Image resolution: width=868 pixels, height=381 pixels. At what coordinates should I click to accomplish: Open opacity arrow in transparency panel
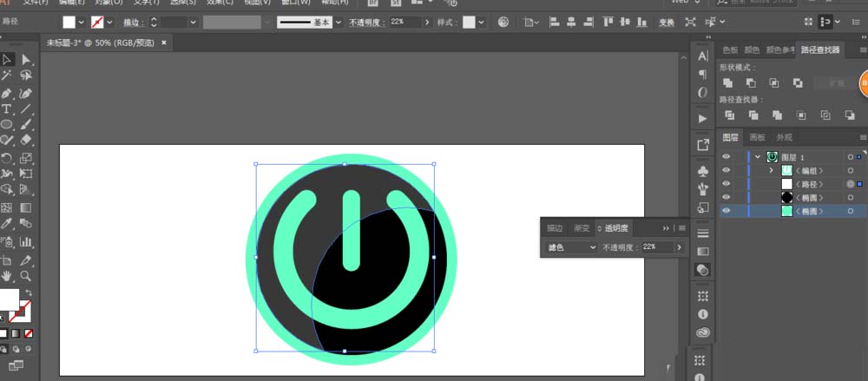tap(680, 247)
